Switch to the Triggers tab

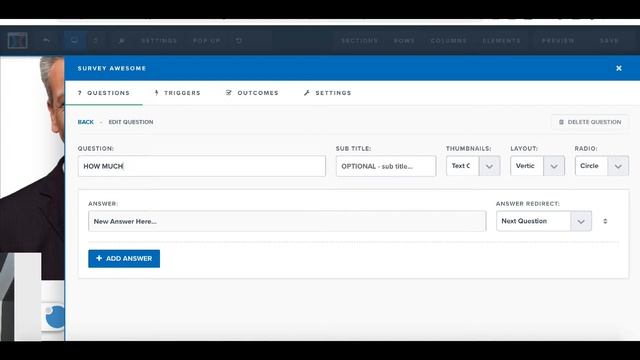(x=178, y=93)
